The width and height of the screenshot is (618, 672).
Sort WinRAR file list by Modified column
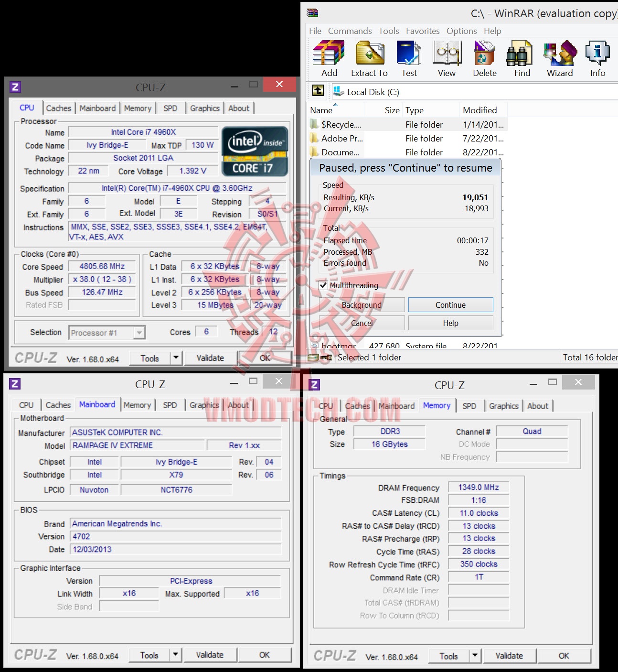click(483, 110)
